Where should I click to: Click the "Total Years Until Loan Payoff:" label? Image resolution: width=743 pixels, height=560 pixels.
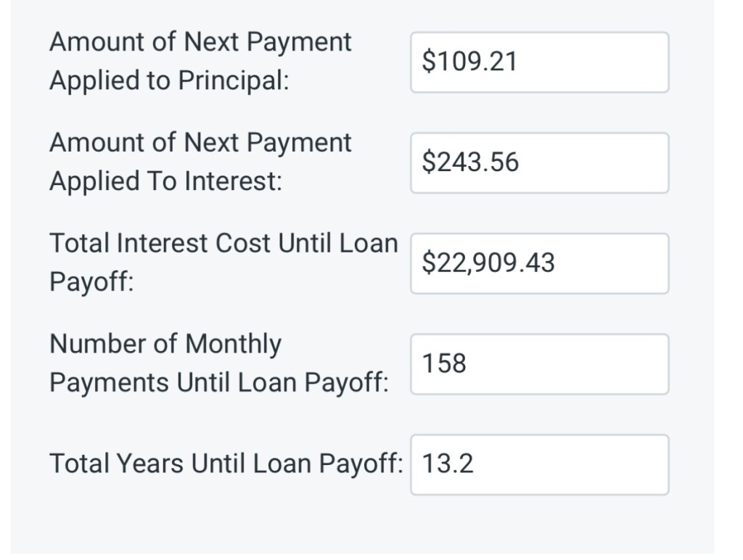[x=226, y=463]
